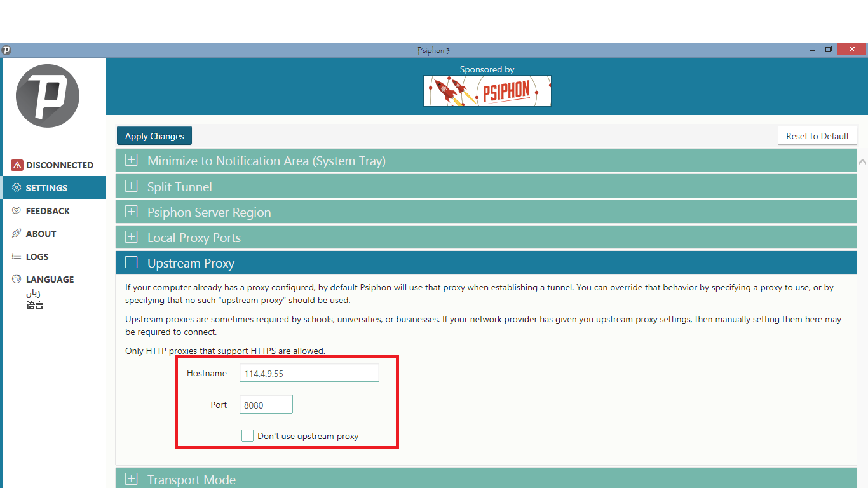Screen dimensions: 868x488
Task: Open the About tab
Action: click(x=55, y=234)
